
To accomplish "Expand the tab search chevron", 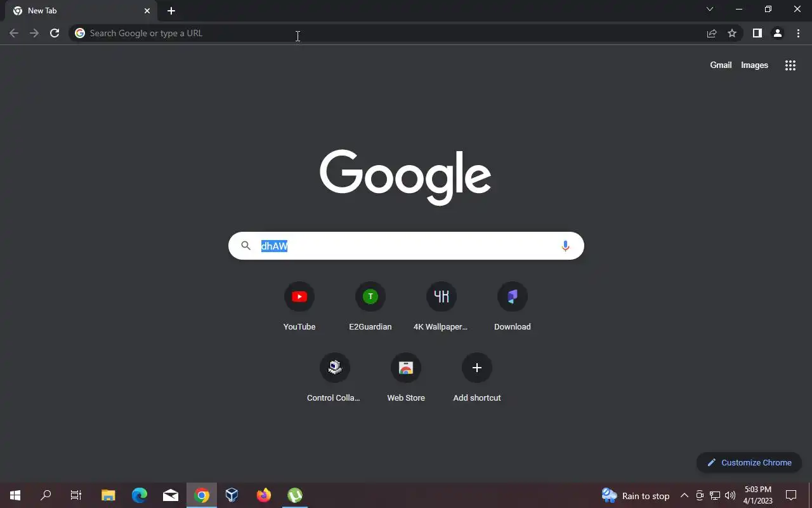I will (710, 10).
